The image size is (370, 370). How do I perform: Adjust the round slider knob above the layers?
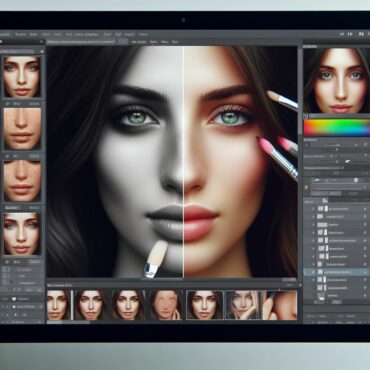tap(356, 180)
